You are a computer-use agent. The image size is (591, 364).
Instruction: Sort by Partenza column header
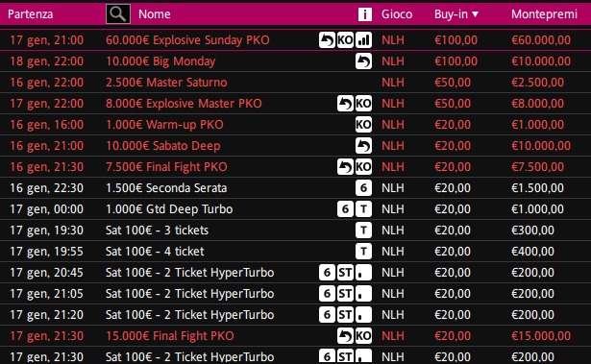point(30,14)
